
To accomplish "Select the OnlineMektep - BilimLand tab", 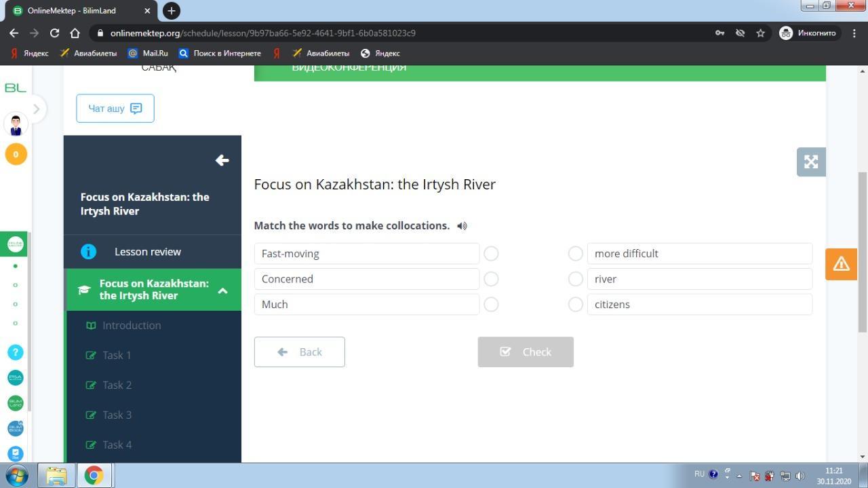I will (x=80, y=11).
